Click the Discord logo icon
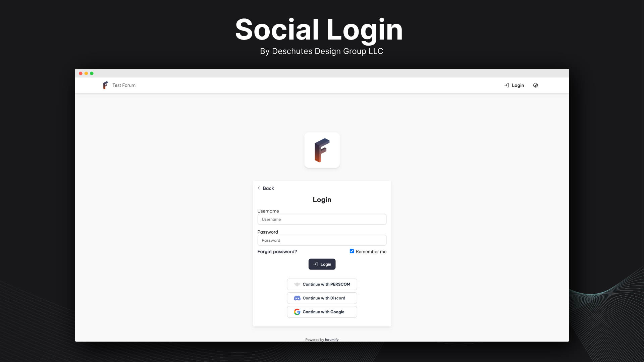The height and width of the screenshot is (362, 644). pos(297,298)
